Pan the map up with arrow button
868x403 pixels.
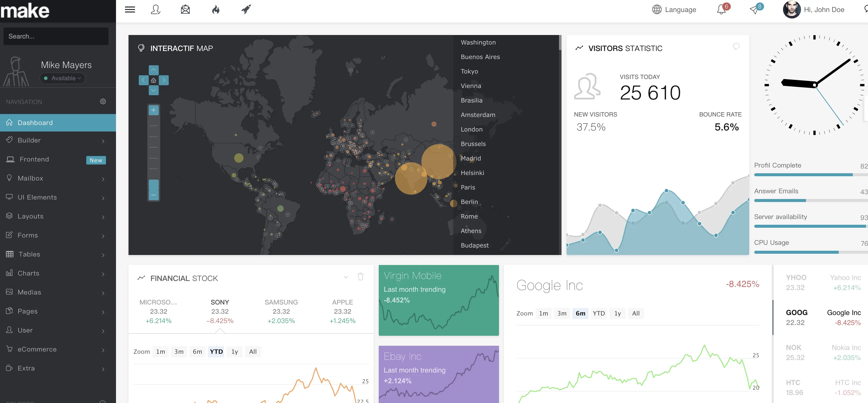154,70
